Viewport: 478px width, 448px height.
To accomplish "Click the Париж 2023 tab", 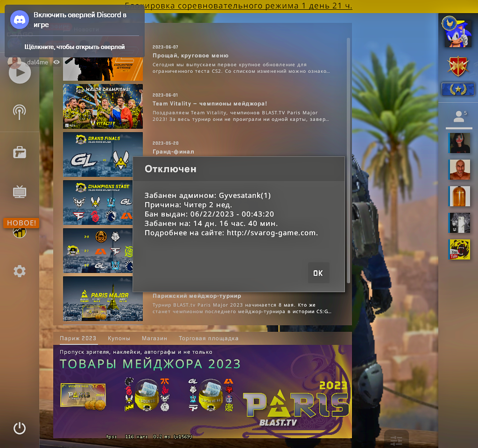I will click(78, 338).
